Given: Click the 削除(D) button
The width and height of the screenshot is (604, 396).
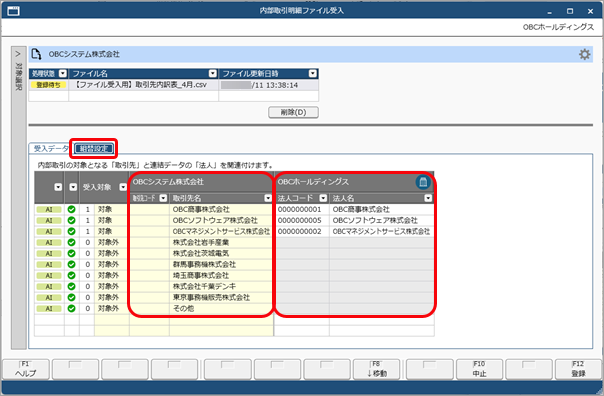Looking at the screenshot, I should pyautogui.click(x=294, y=112).
